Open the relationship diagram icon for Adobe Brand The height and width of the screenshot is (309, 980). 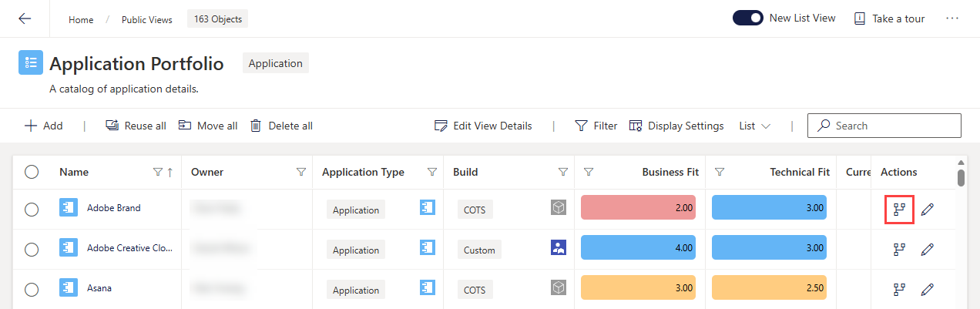898,209
